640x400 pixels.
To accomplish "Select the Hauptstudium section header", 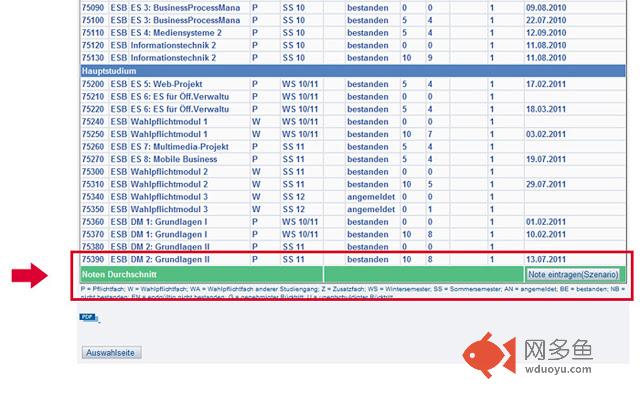I will tap(353, 71).
